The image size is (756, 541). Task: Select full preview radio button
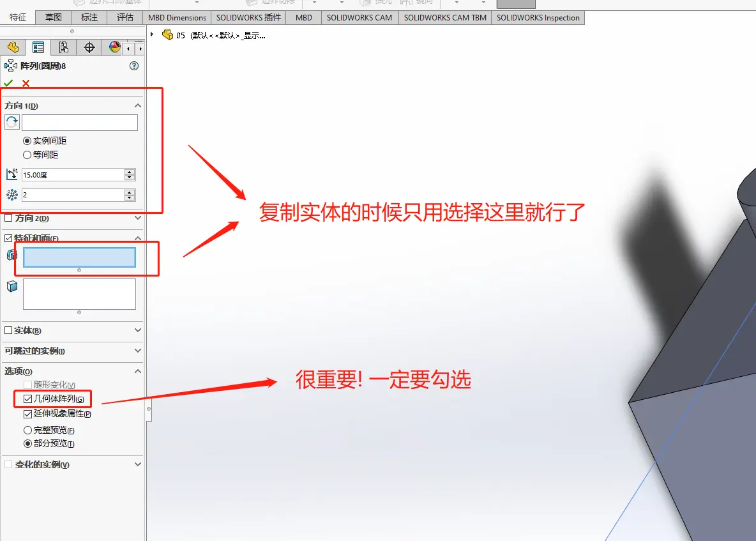28,430
